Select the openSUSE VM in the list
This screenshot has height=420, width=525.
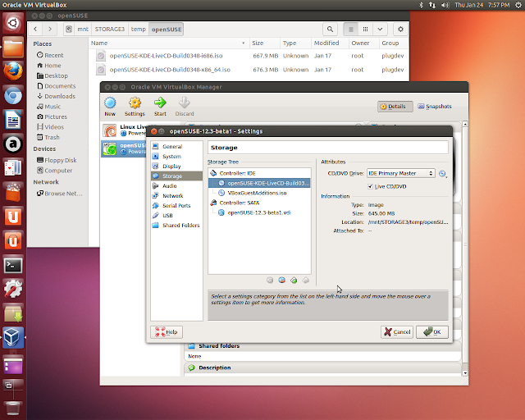[125, 148]
